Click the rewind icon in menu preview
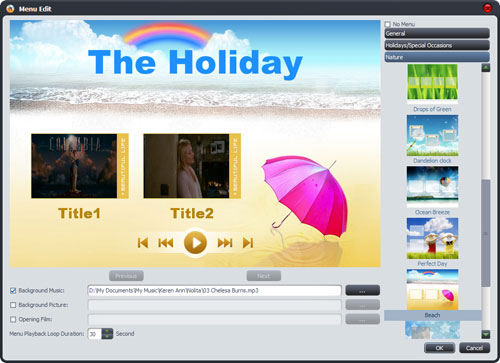This screenshot has width=500, height=363. [166, 243]
